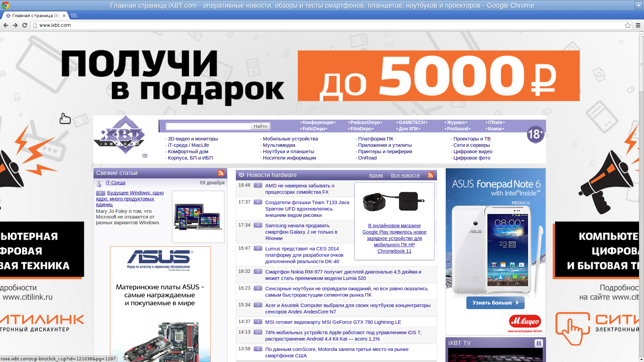
Task: Reload the page with refresh icon
Action: point(24,25)
